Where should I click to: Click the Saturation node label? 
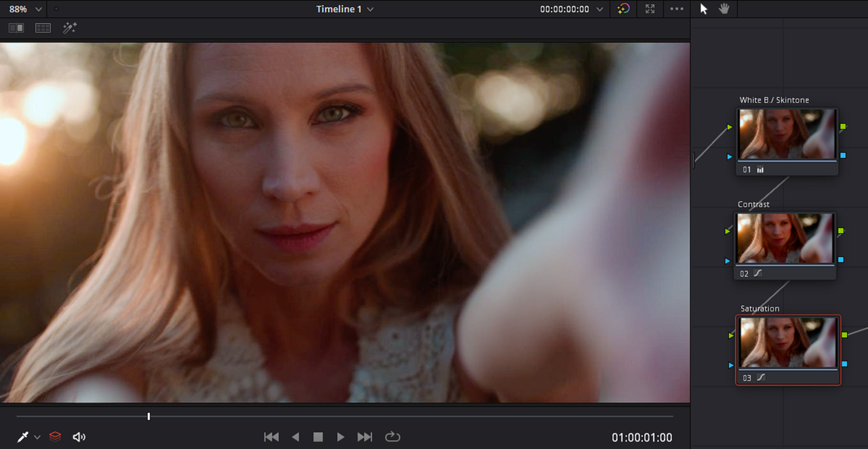tap(759, 309)
